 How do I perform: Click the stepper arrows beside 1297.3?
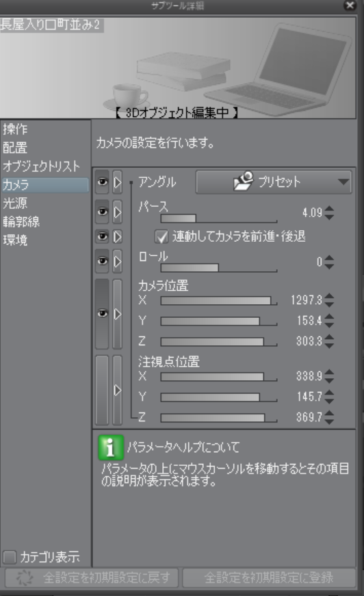pos(330,300)
